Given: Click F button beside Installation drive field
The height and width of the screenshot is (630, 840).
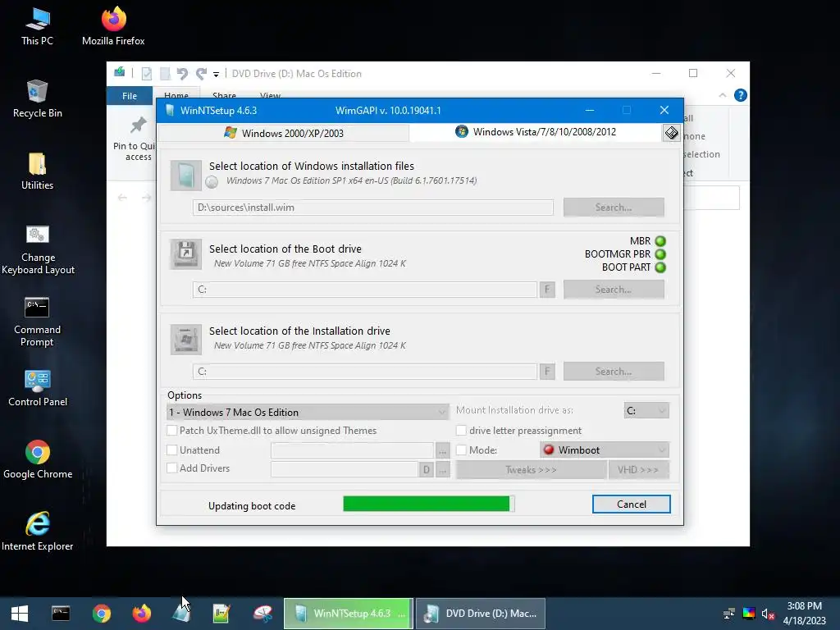Looking at the screenshot, I should [547, 372].
